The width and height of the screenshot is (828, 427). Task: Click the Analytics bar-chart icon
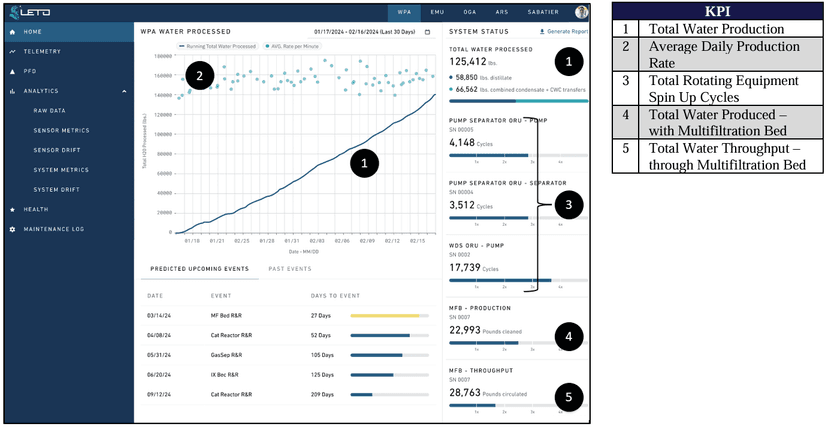[12, 91]
